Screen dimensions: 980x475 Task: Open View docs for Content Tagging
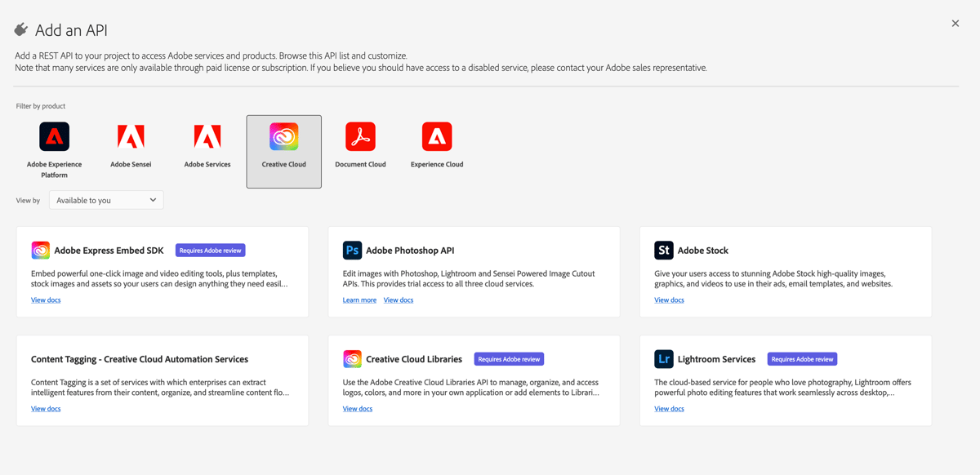[46, 408]
